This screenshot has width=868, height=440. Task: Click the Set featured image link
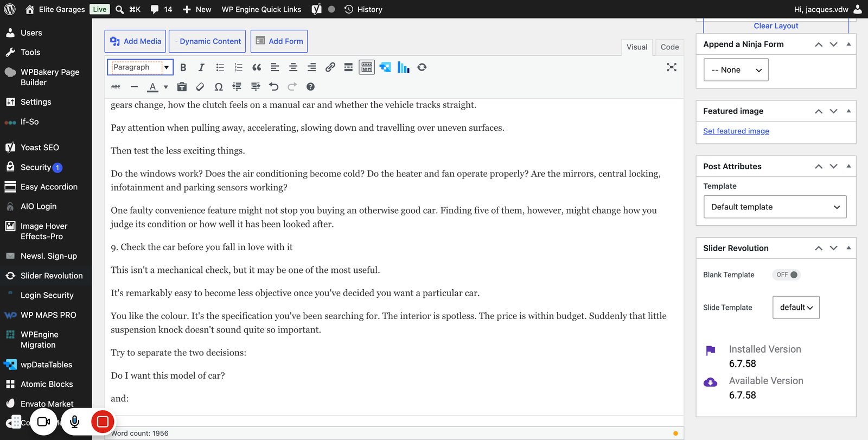point(736,131)
